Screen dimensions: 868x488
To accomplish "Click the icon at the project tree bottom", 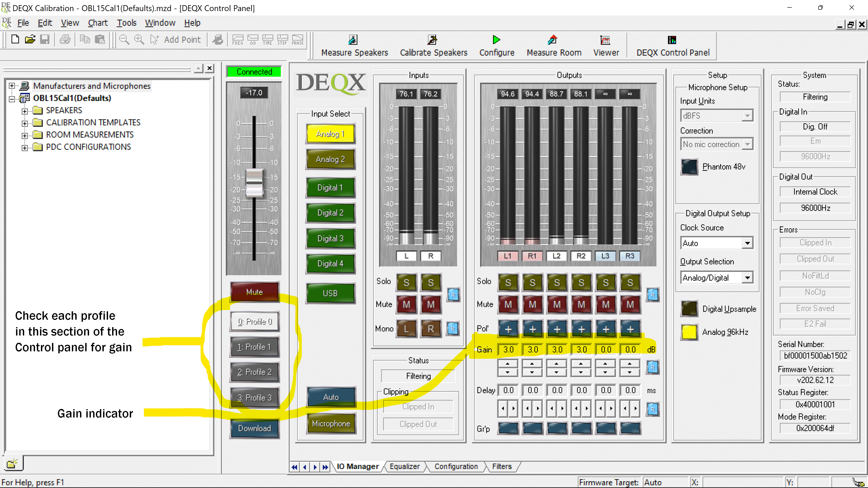I will pos(12,464).
